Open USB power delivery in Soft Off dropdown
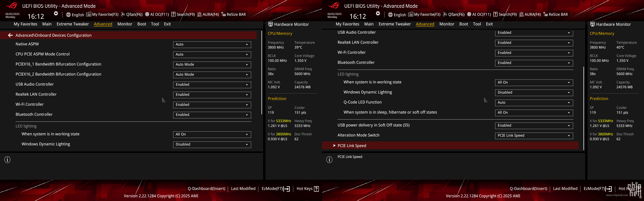This screenshot has width=644, height=201. [x=534, y=126]
